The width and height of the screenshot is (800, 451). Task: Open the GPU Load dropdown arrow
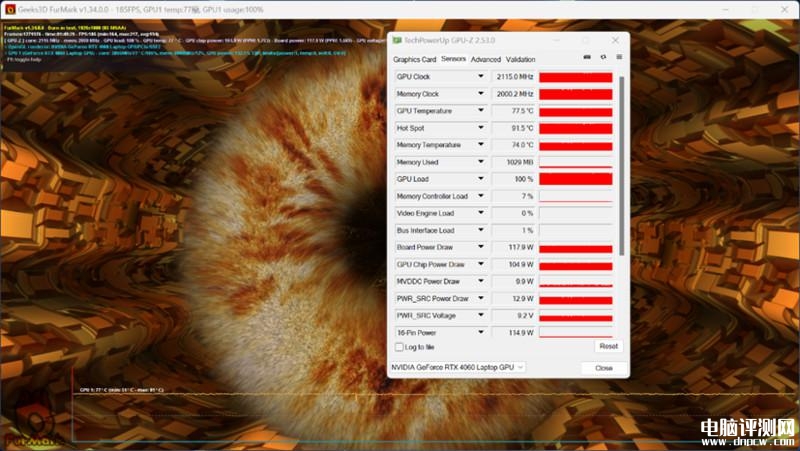[x=481, y=179]
